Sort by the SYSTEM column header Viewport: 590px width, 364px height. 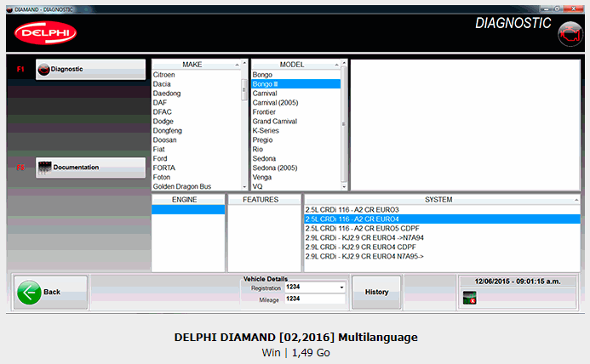point(442,200)
